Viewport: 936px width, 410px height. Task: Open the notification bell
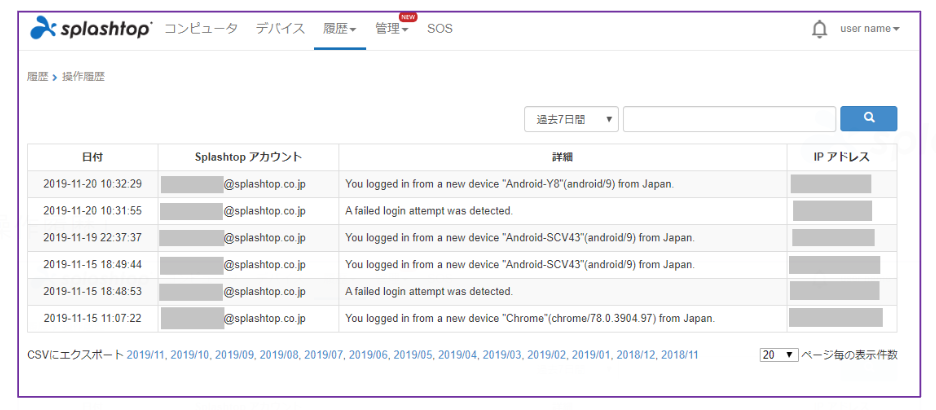pyautogui.click(x=820, y=29)
